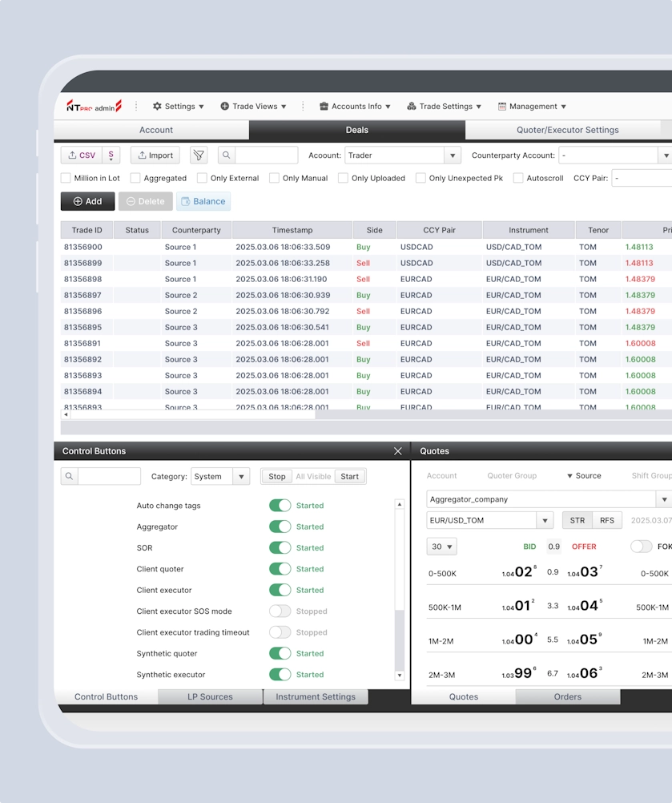Viewport: 672px width, 803px height.
Task: Switch to the LP Sources tab
Action: point(210,697)
